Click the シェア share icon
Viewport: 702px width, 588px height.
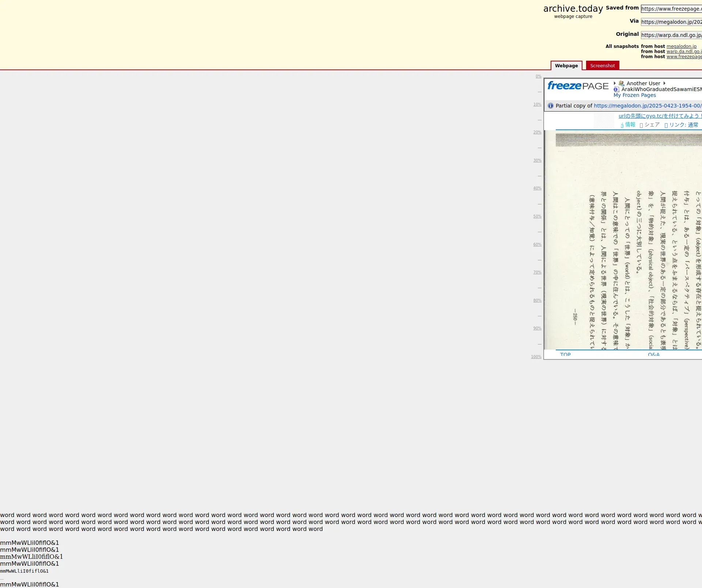pos(641,125)
